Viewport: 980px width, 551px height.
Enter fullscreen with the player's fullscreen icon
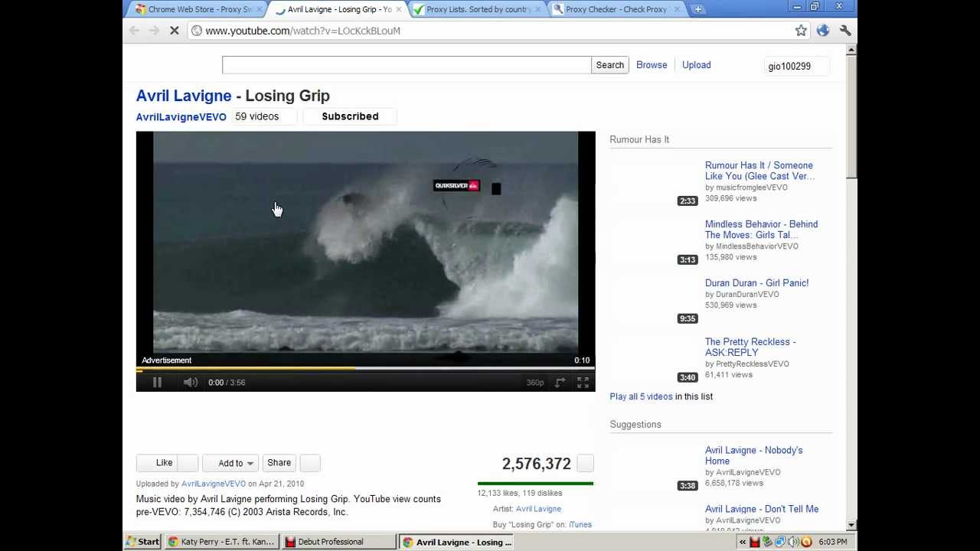click(x=583, y=383)
